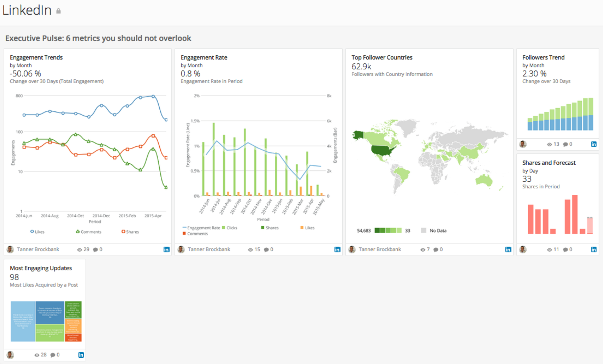
Task: Click LinkedIn icon on Followers Trend card
Action: pos(594,144)
